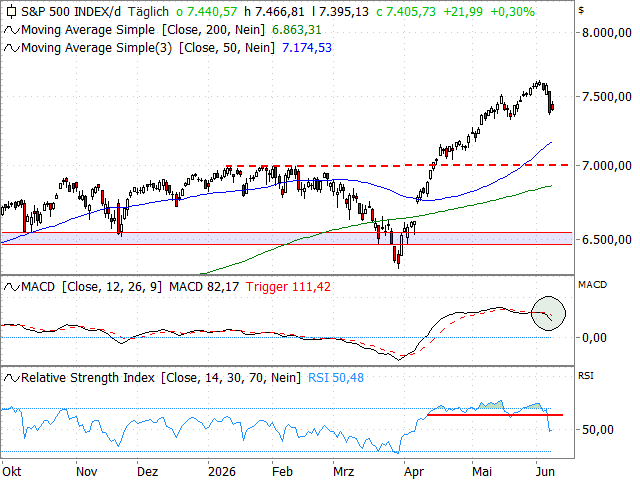Click the Moving Average Simple [Close, 200, Nein] label
The height and width of the screenshot is (480, 640).
(x=143, y=30)
